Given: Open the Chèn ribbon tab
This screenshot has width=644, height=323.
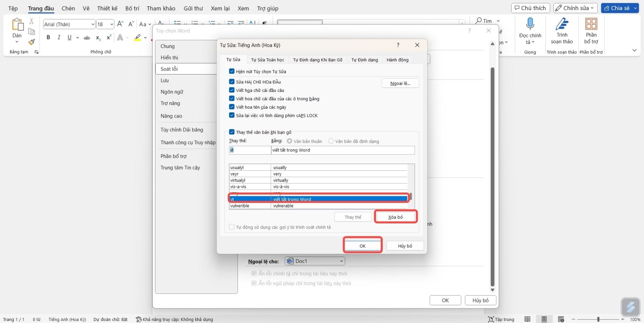Looking at the screenshot, I should coord(68,8).
